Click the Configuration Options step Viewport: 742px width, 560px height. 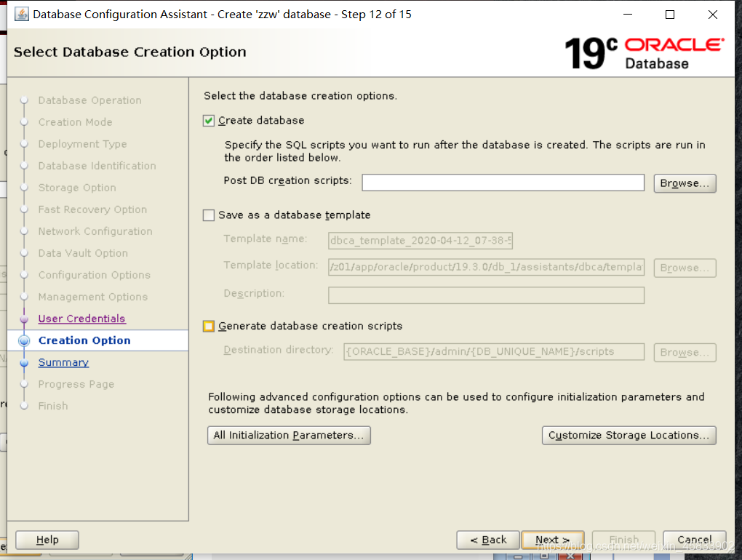click(94, 275)
